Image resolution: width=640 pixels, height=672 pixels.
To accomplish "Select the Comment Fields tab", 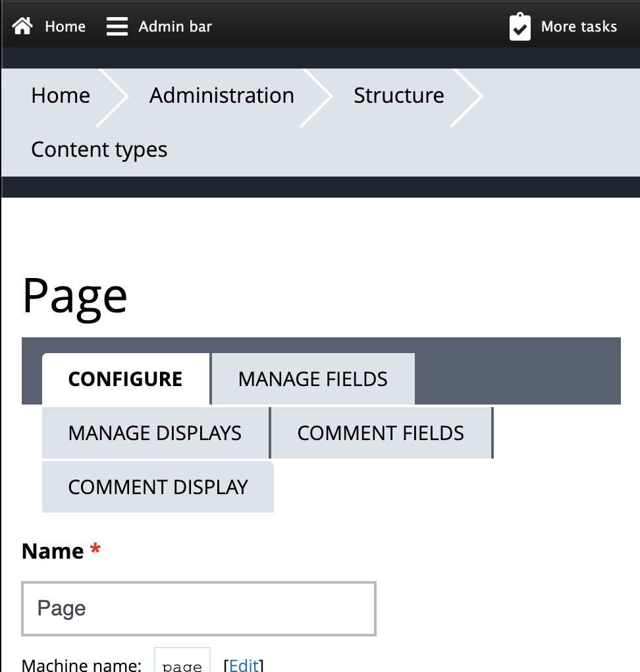I will (x=381, y=433).
